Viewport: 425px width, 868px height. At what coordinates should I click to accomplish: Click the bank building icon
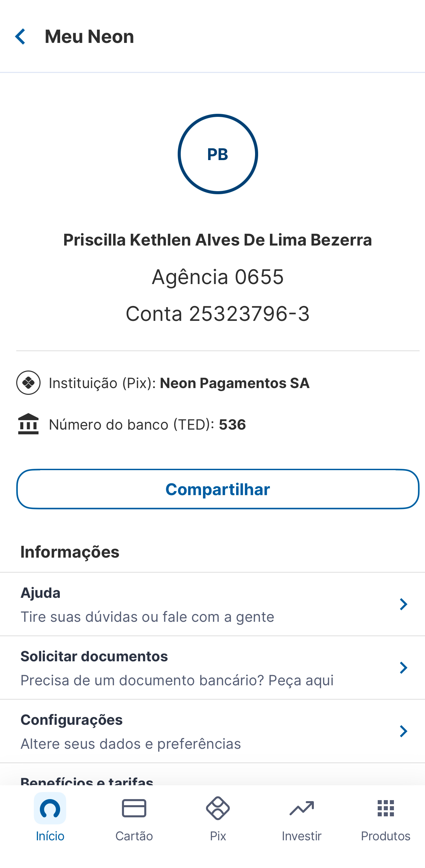(28, 424)
